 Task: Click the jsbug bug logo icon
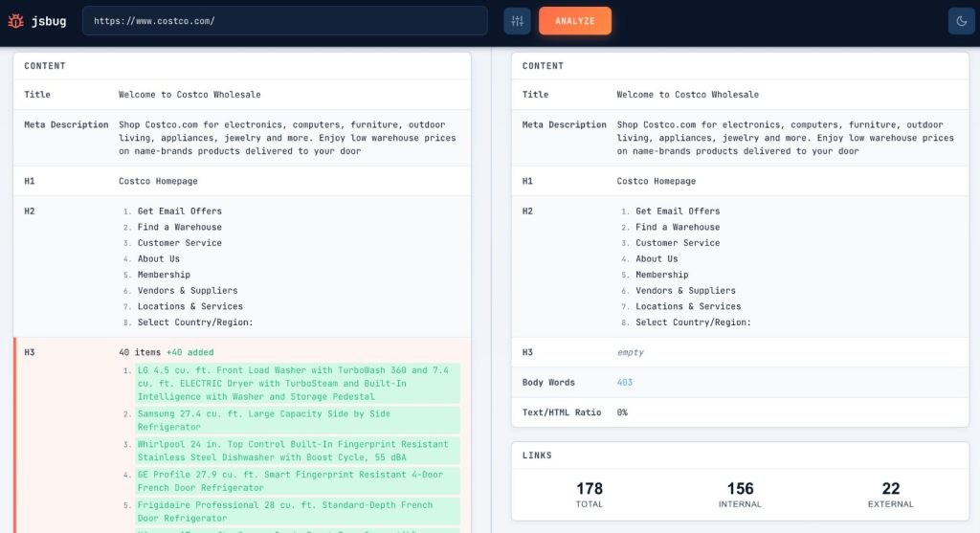tap(15, 21)
